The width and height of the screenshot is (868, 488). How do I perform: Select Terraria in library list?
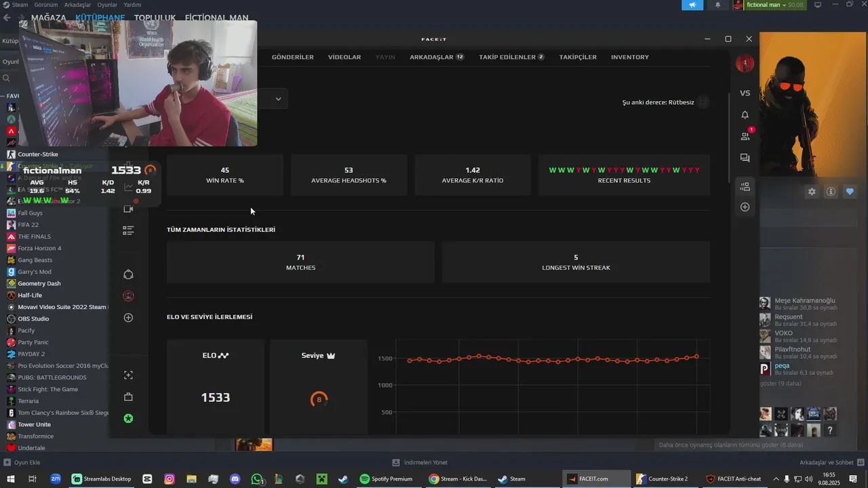[28, 401]
